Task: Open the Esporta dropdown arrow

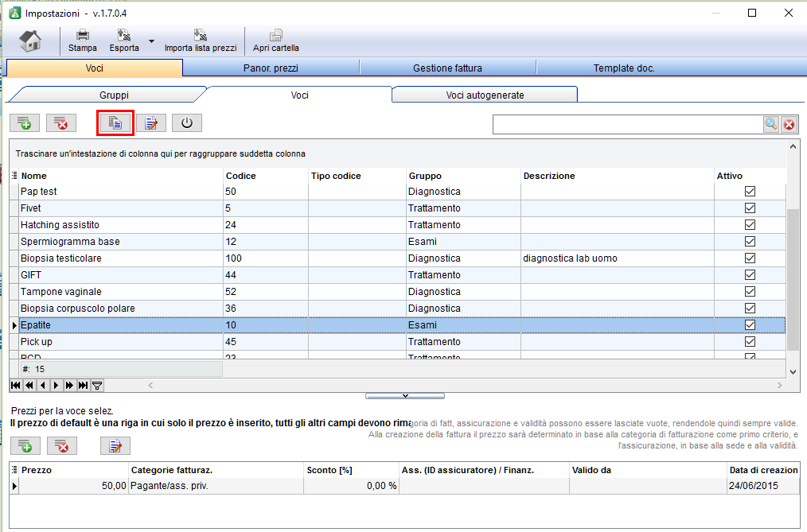Action: pos(151,41)
